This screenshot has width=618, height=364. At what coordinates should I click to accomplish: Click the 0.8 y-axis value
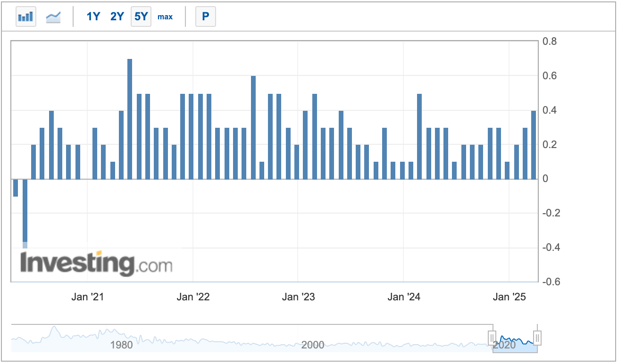coord(550,41)
